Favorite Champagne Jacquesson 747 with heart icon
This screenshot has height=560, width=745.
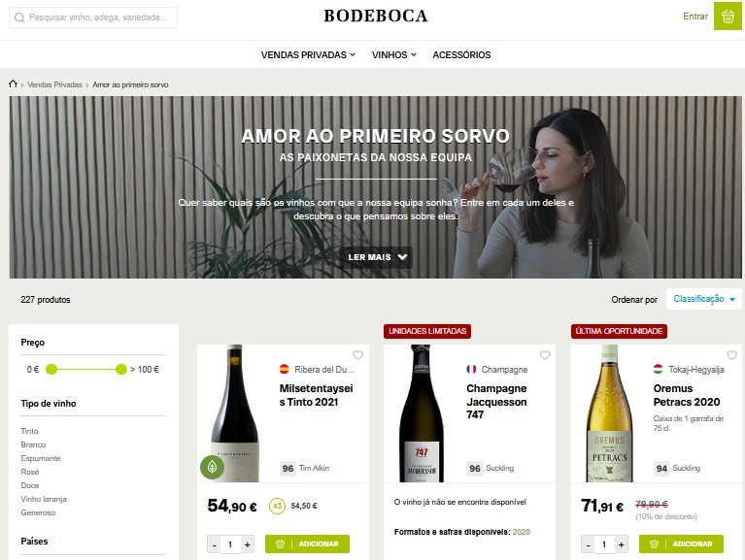(545, 355)
